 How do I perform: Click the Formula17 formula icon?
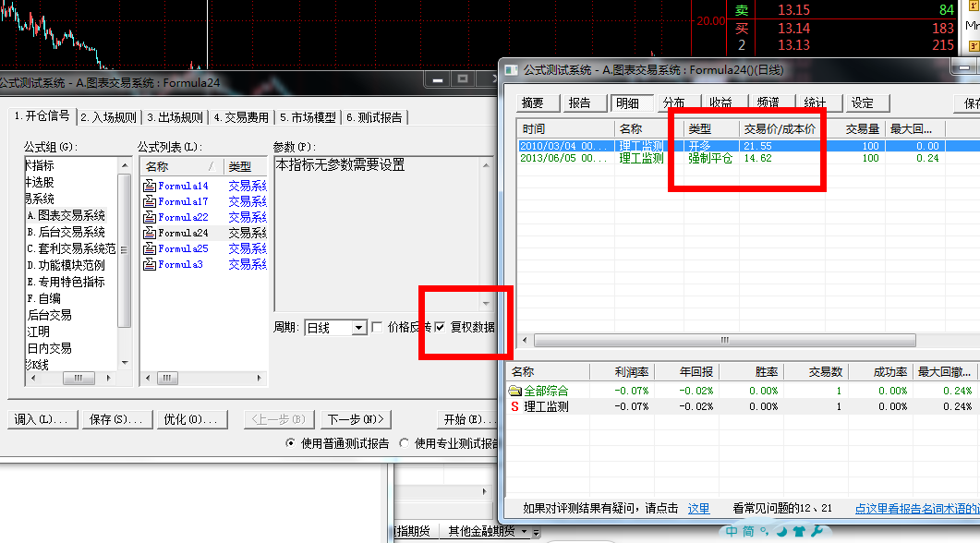150,201
